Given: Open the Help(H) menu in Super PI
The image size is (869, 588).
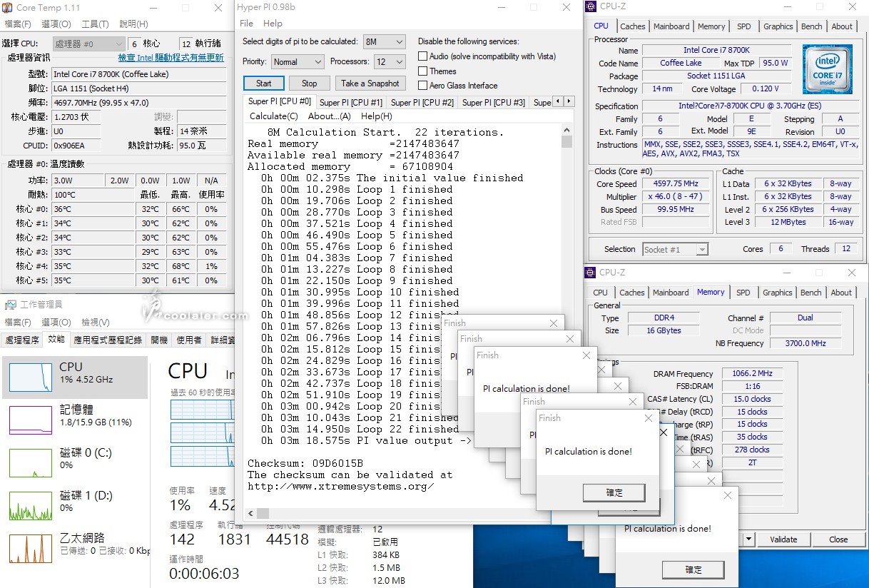Looking at the screenshot, I should click(x=377, y=116).
